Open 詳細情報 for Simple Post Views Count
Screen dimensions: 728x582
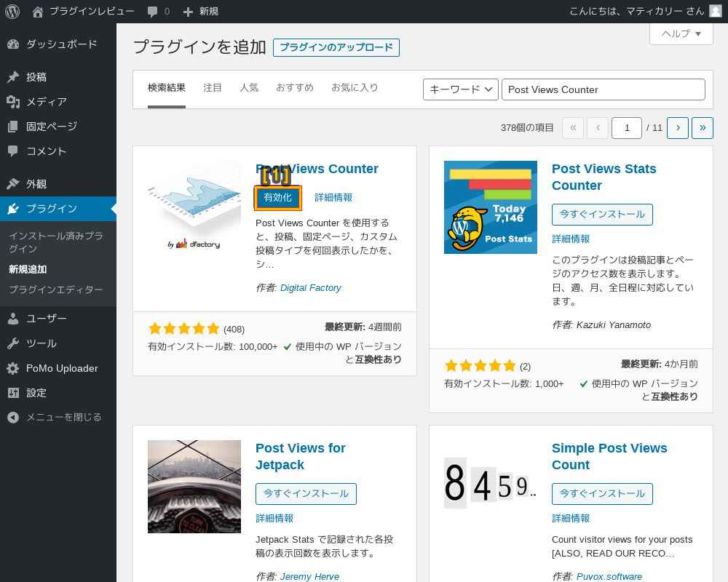[571, 519]
